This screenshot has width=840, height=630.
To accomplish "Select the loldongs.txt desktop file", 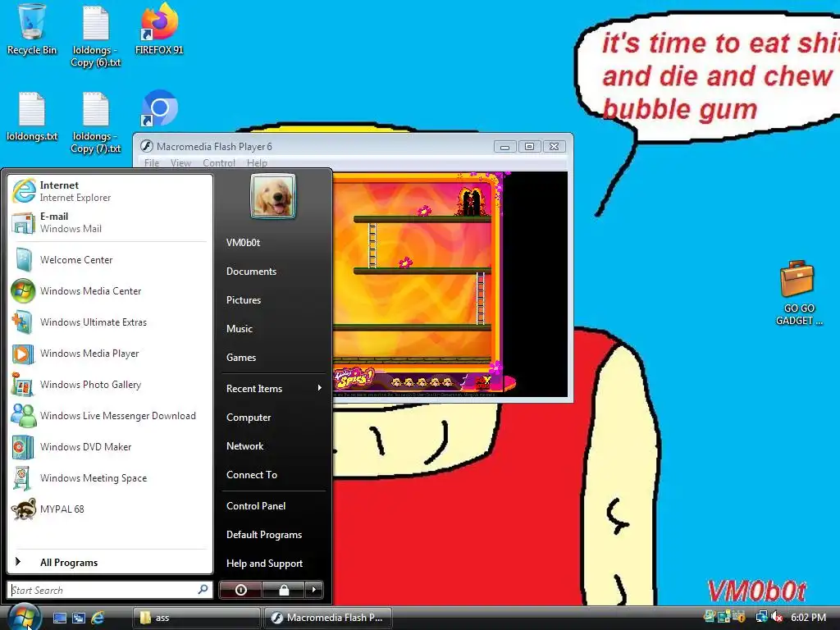I will pyautogui.click(x=32, y=116).
